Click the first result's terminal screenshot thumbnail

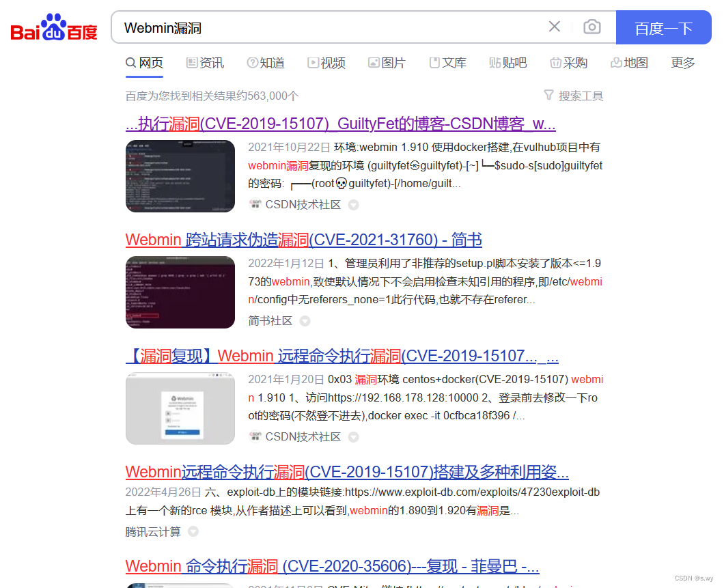[180, 176]
